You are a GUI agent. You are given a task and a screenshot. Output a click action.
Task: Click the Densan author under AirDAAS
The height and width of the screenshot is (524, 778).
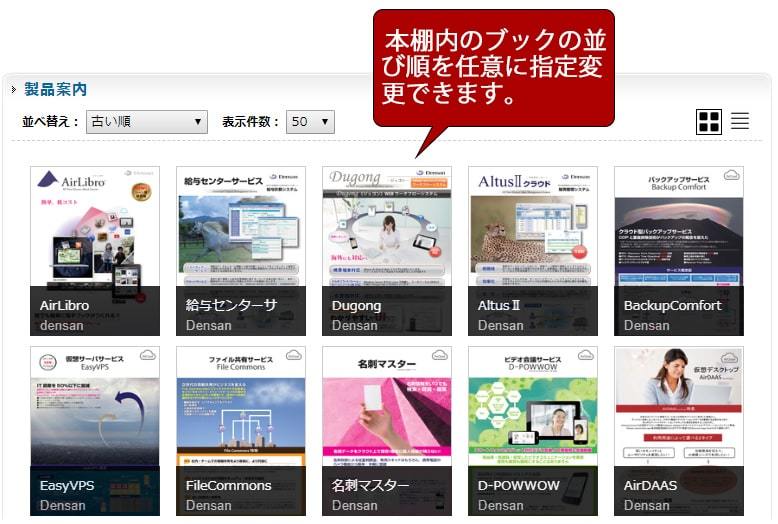point(647,506)
